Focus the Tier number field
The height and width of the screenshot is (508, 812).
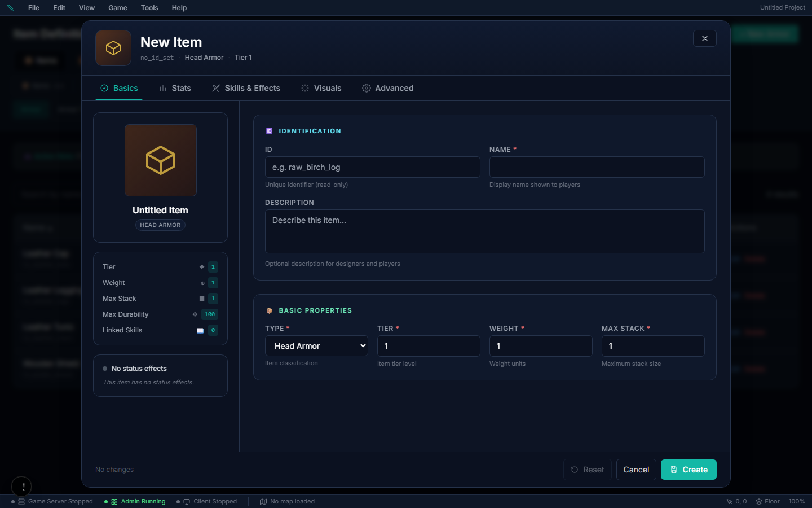(429, 346)
